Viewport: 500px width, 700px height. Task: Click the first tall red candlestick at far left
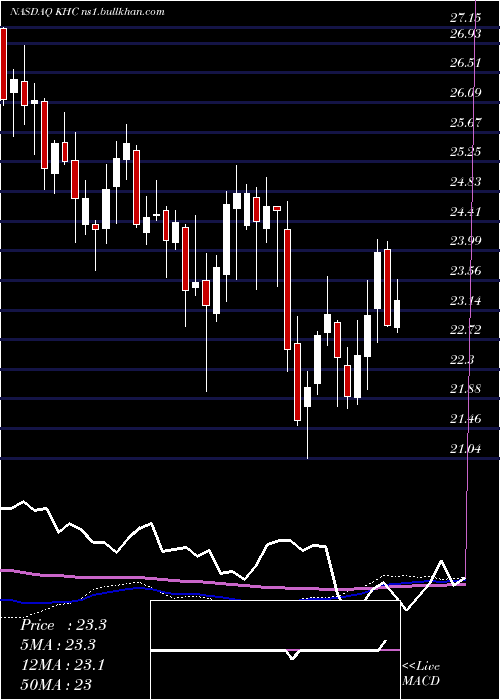point(4,66)
